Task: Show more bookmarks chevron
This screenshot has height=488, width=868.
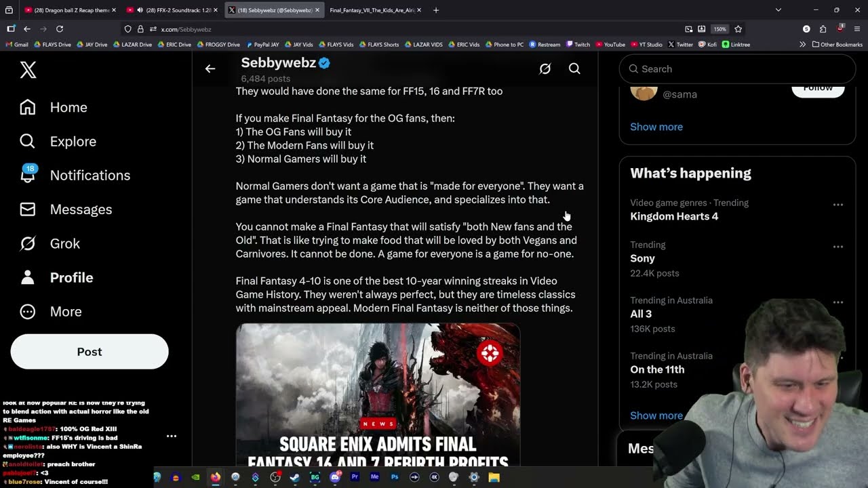Action: pyautogui.click(x=803, y=45)
